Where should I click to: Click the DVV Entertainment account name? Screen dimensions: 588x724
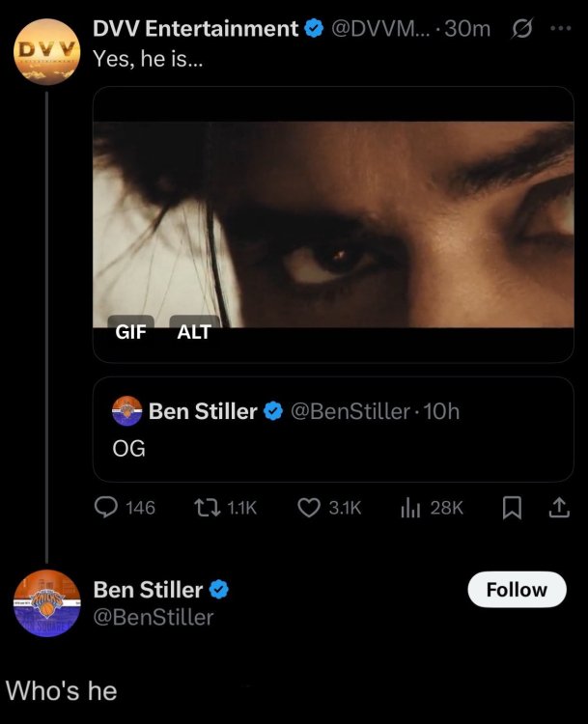click(x=195, y=29)
